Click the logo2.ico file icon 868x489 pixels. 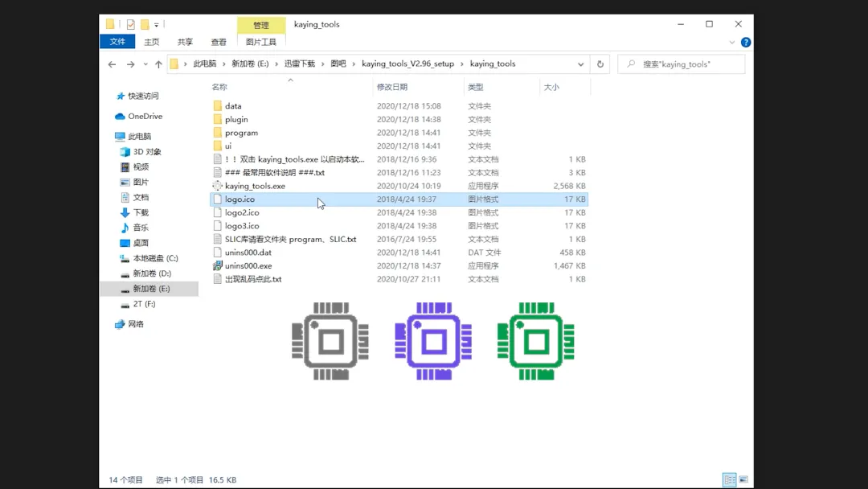click(218, 212)
